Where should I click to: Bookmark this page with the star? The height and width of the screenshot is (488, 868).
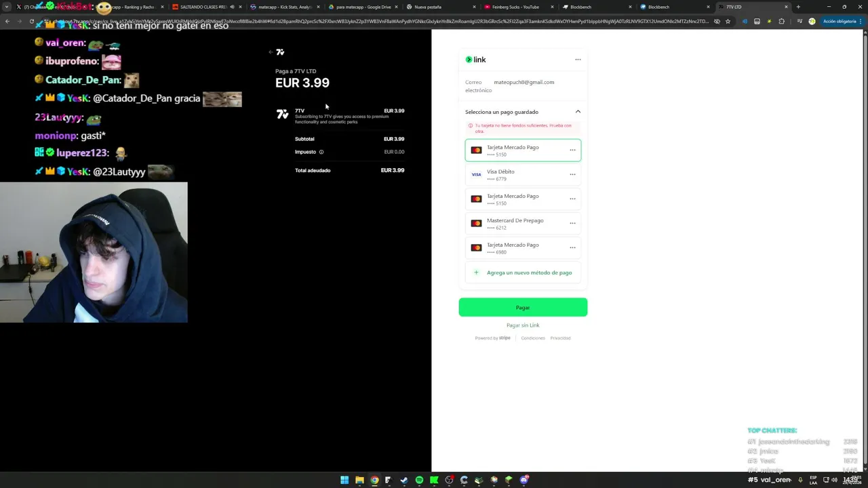tap(728, 21)
